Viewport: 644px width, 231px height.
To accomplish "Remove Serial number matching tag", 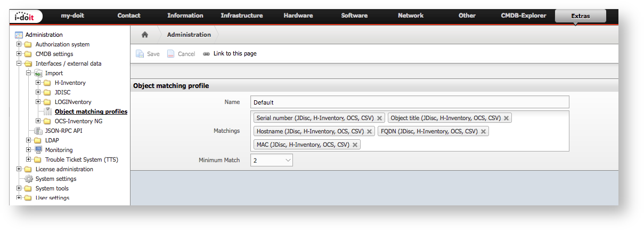I will click(379, 118).
